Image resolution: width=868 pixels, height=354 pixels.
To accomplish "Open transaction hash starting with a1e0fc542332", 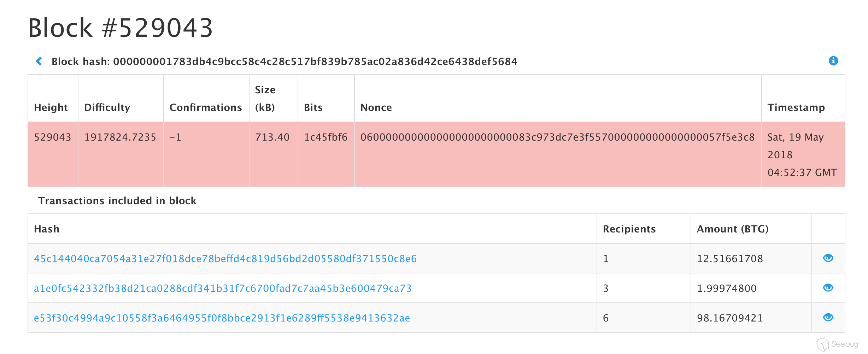I will pyautogui.click(x=223, y=288).
